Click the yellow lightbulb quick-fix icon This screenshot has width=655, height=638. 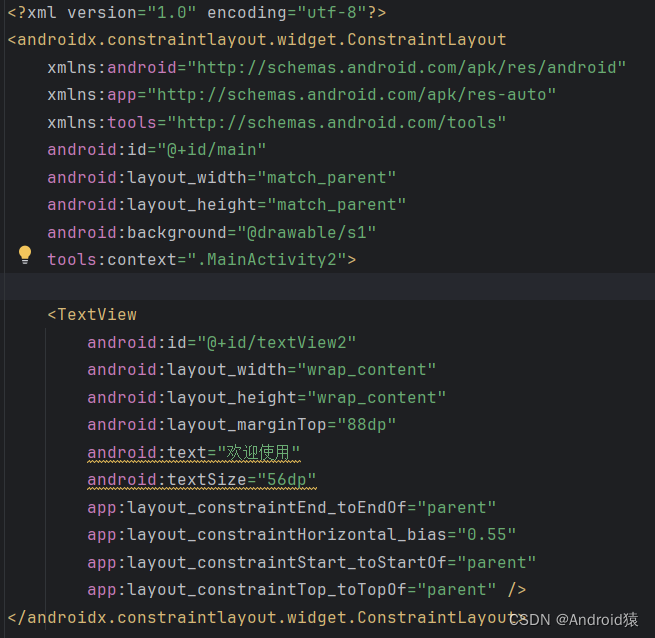(x=25, y=255)
